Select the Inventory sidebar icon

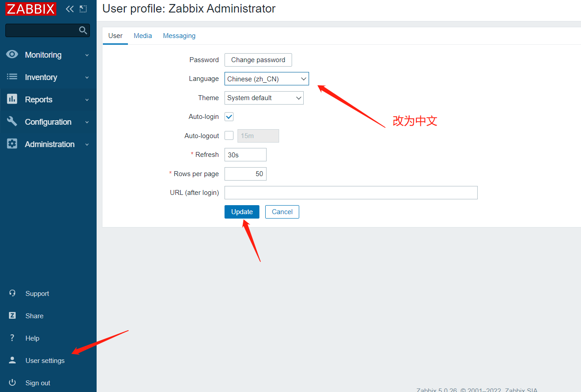pyautogui.click(x=12, y=77)
